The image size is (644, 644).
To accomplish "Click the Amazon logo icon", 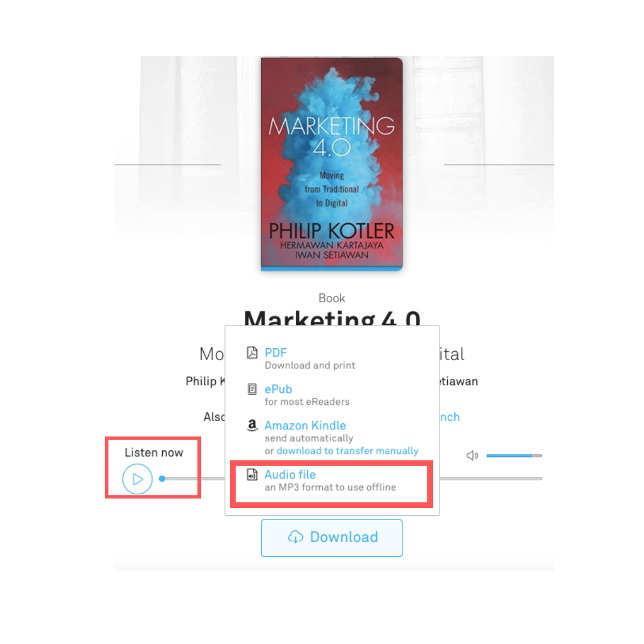I will click(x=252, y=426).
